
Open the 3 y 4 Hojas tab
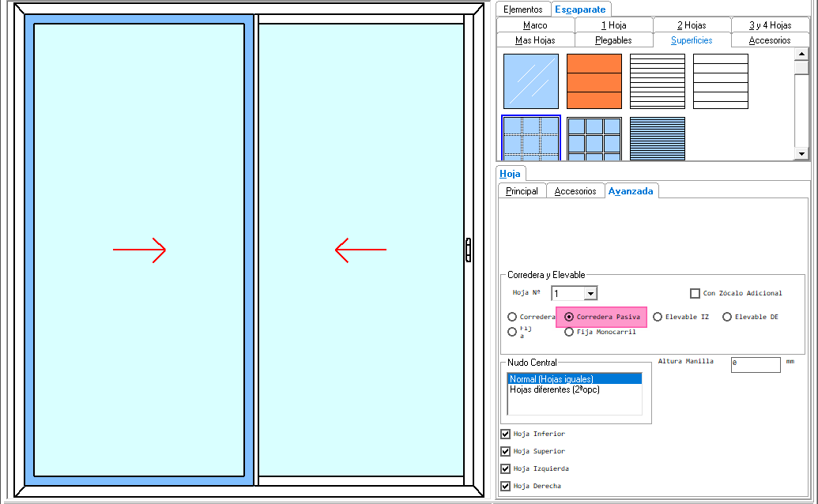pyautogui.click(x=770, y=25)
